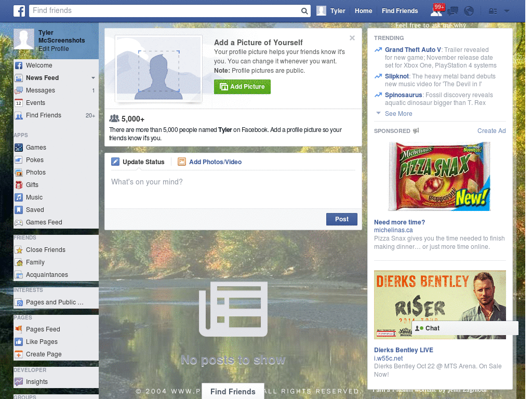
Task: Click the search magnifier icon
Action: point(304,11)
